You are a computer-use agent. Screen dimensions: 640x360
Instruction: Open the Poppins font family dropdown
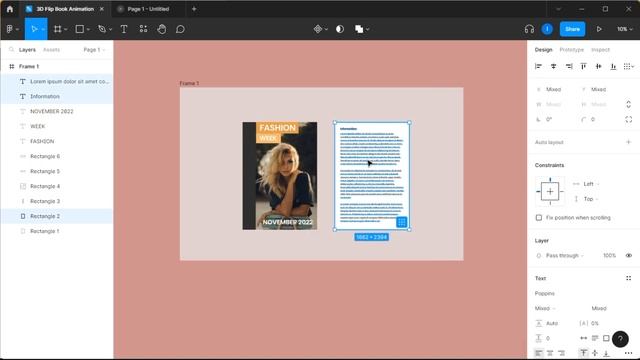544,293
